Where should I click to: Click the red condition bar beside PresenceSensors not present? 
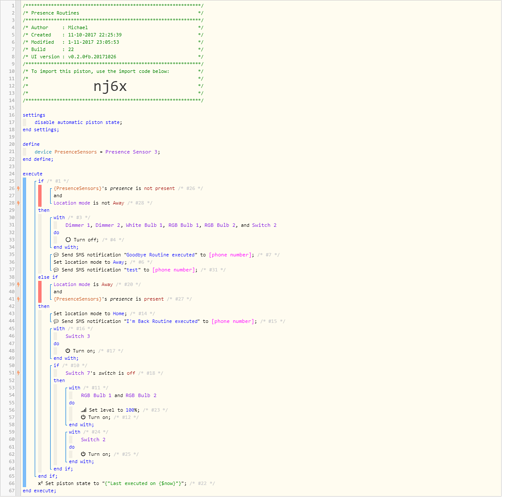(x=40, y=196)
